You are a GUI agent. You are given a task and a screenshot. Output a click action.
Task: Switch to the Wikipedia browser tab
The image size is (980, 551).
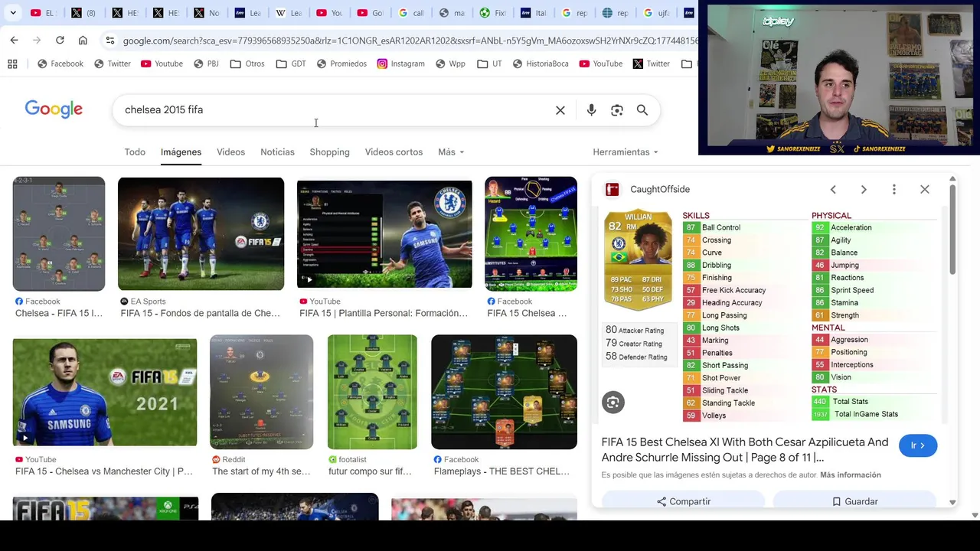[289, 13]
